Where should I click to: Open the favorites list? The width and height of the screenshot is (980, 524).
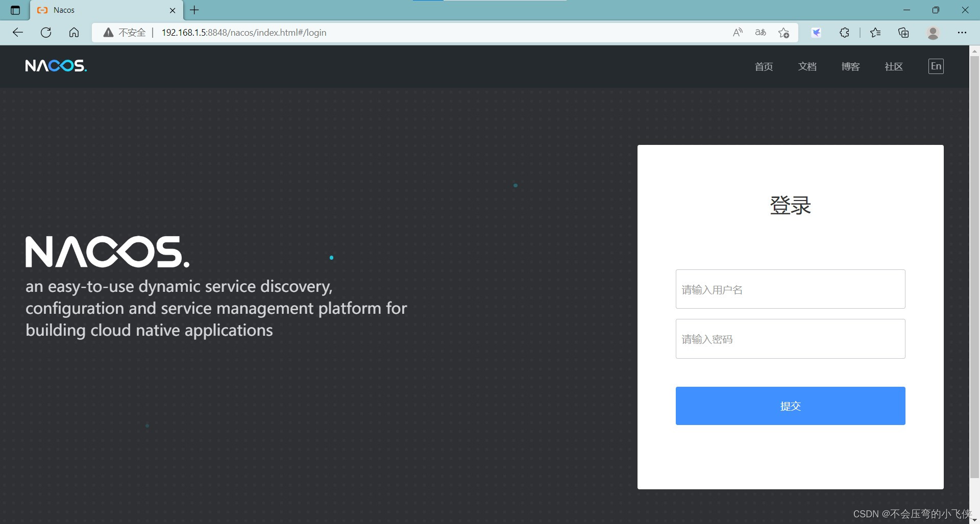(x=875, y=33)
